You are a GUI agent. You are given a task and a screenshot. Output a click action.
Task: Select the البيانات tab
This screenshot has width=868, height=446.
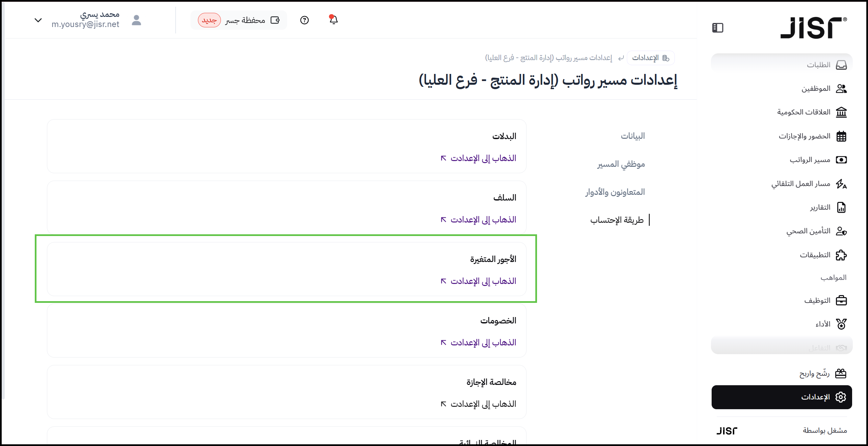pos(632,136)
